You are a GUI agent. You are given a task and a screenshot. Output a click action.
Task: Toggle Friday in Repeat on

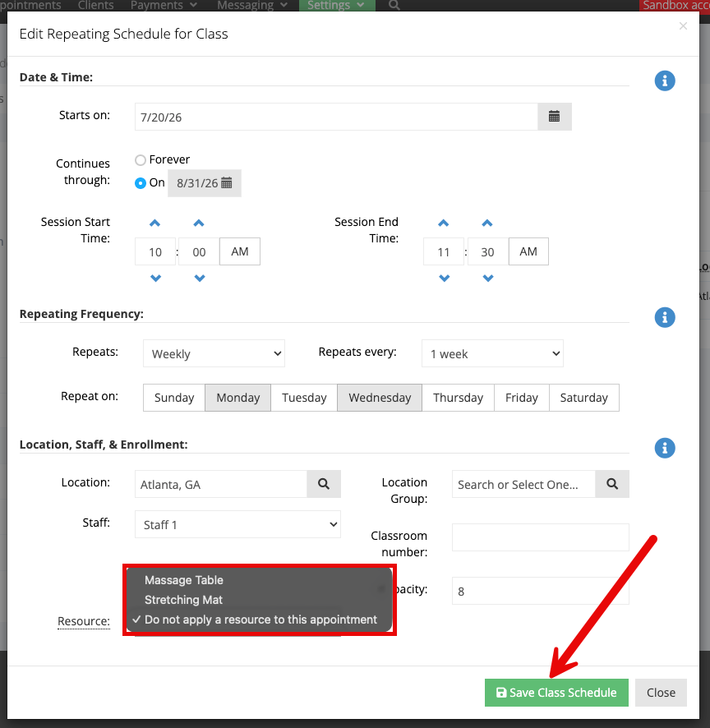pos(522,398)
